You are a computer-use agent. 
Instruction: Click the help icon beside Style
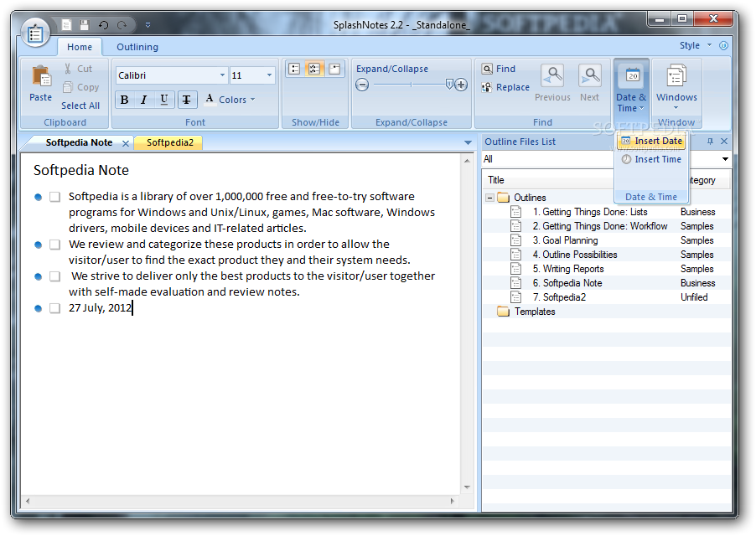723,45
